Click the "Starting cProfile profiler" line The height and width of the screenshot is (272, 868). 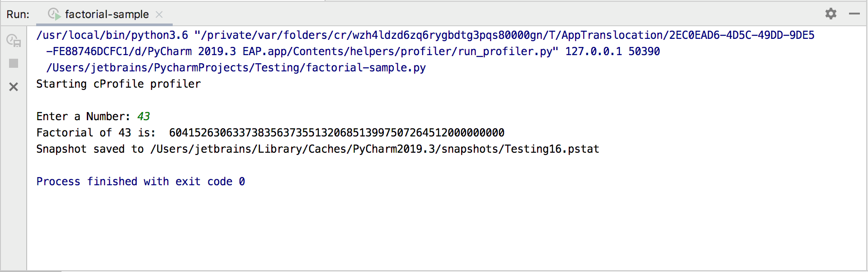(x=118, y=84)
